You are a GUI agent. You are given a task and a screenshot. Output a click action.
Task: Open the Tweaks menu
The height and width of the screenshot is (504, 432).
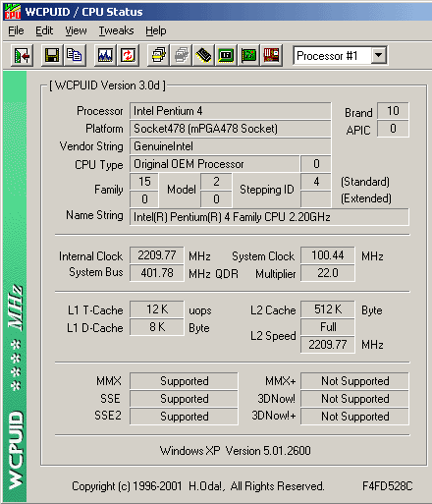pos(116,30)
